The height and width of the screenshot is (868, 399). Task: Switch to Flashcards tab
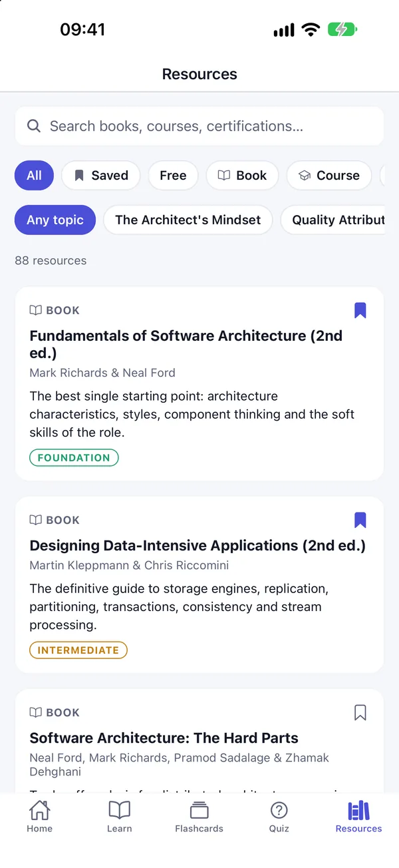click(x=199, y=816)
